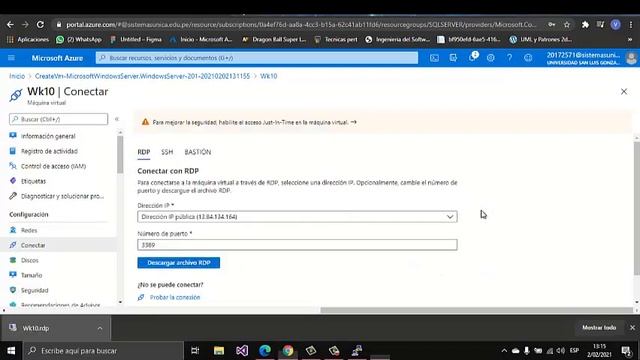Open the feedback smiley icon

(x=528, y=58)
